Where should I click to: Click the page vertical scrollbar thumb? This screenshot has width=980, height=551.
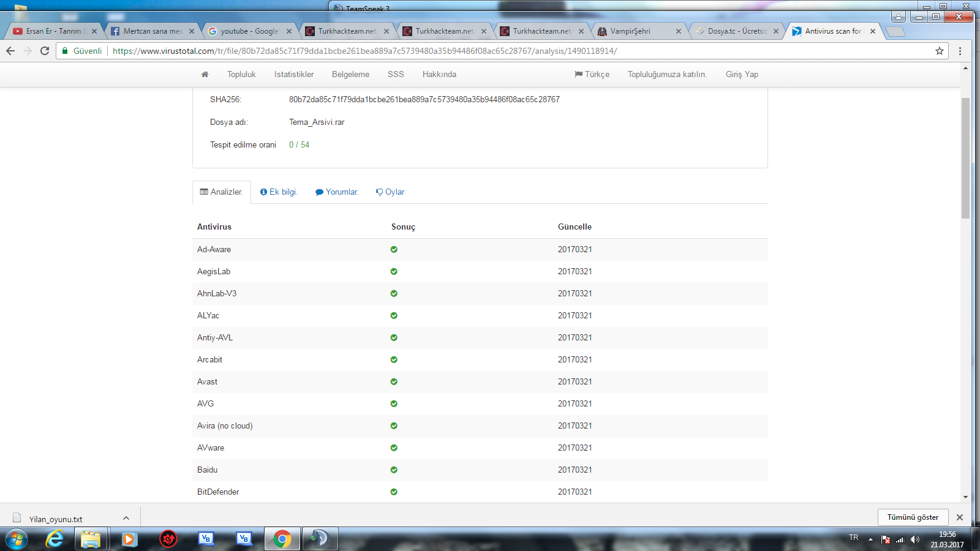tap(965, 158)
